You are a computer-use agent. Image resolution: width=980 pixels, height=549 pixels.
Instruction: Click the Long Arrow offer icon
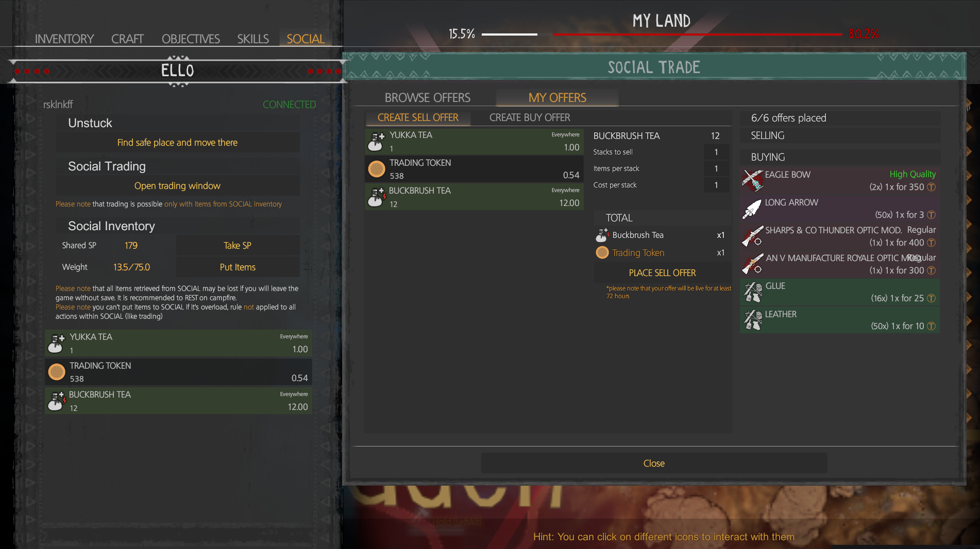pos(752,208)
